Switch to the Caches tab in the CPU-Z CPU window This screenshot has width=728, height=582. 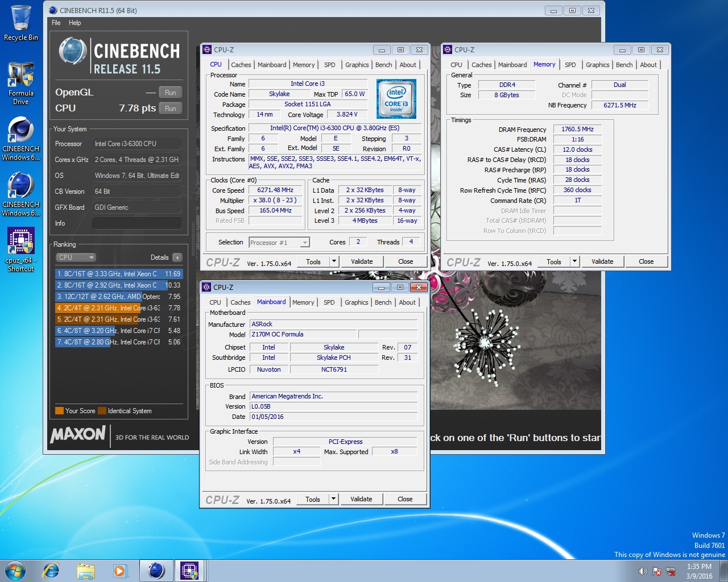(x=241, y=65)
